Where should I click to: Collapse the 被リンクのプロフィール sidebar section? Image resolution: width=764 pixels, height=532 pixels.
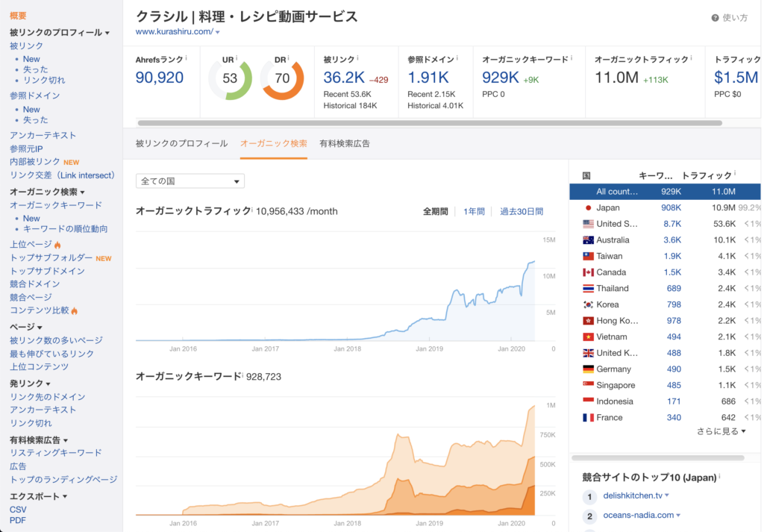click(x=107, y=33)
